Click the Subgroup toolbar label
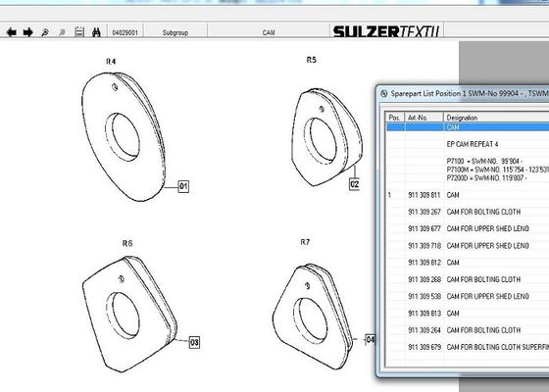This screenshot has width=549, height=392. tap(175, 32)
